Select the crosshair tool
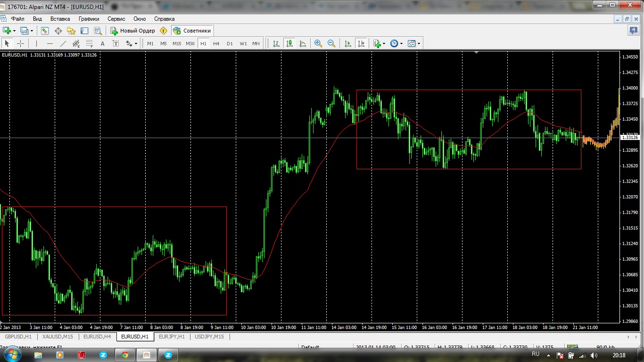Image resolution: width=644 pixels, height=362 pixels. coord(21,43)
